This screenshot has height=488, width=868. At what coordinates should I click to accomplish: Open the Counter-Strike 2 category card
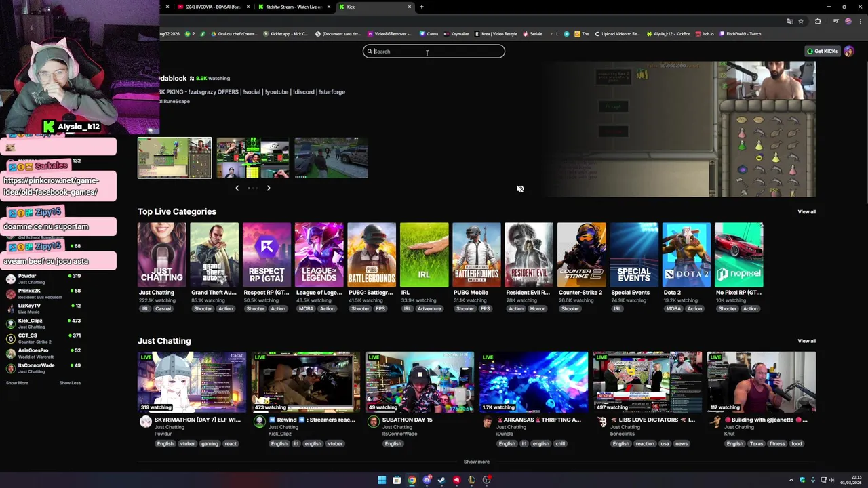(582, 255)
